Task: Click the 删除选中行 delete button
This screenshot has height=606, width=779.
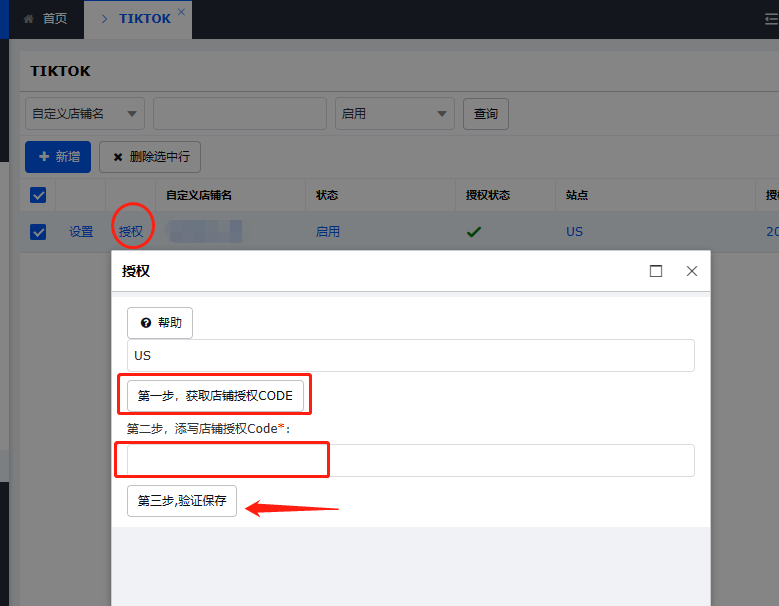Action: coord(150,157)
